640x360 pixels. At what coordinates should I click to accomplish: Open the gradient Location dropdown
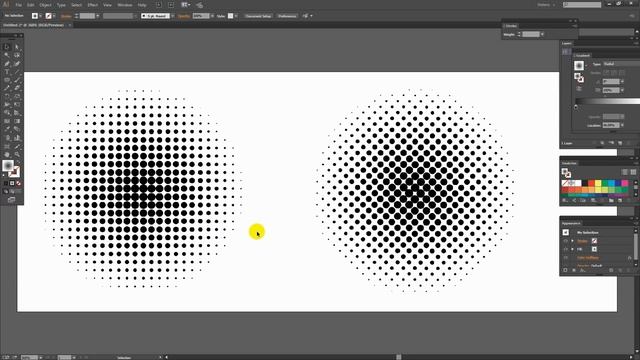click(622, 125)
